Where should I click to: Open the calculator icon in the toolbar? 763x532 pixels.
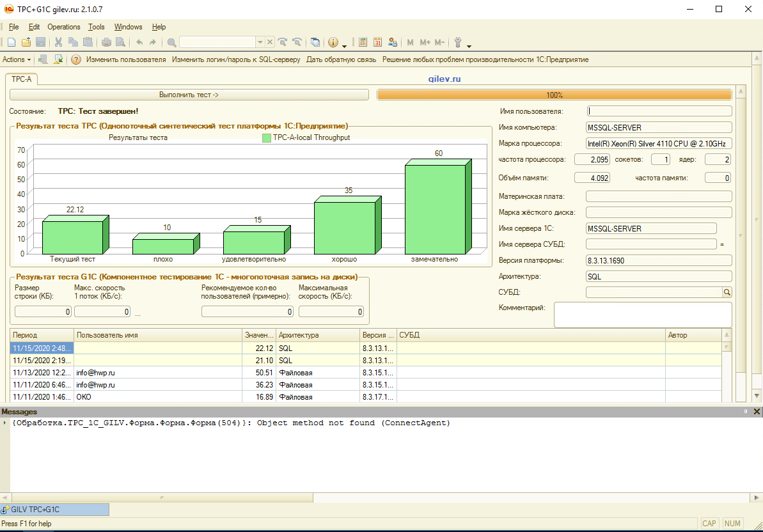pos(363,42)
